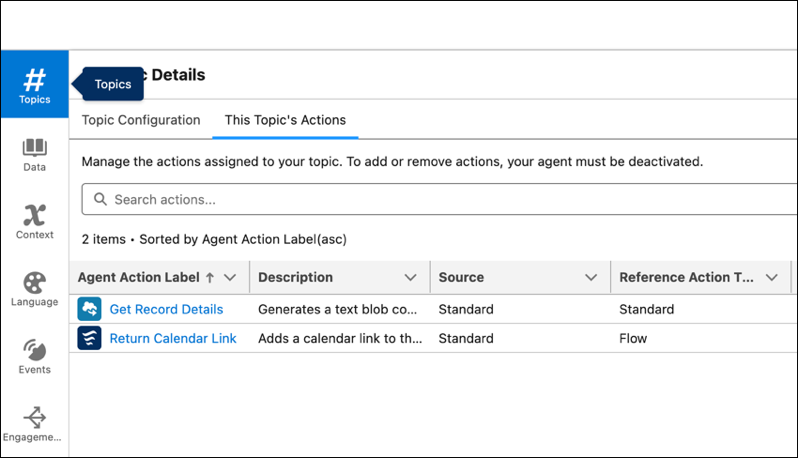
Task: Open the Context sidebar section
Action: [x=35, y=222]
